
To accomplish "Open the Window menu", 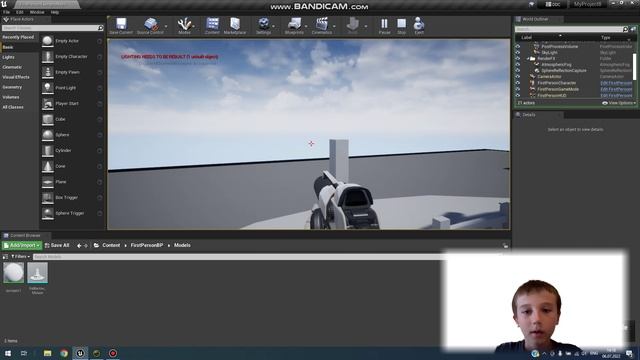I will (37, 12).
